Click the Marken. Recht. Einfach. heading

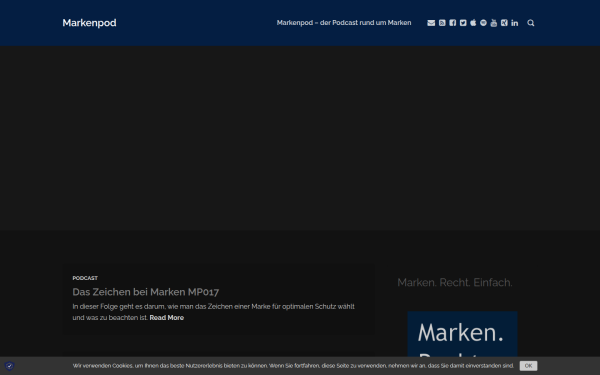pos(455,283)
